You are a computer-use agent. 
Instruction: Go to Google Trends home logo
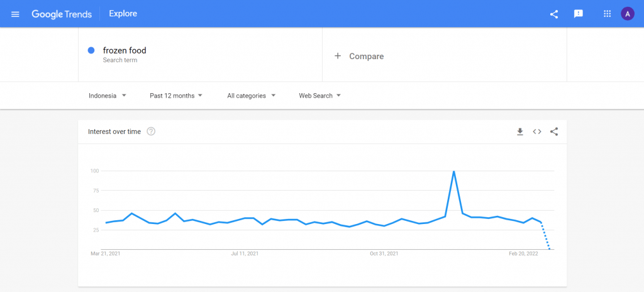(62, 14)
